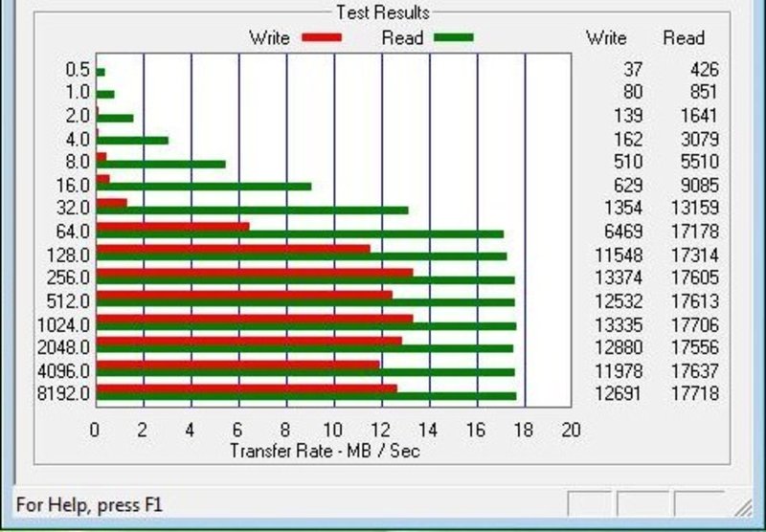
Task: Click the red write bar in the 256.0 row
Action: coord(255,273)
